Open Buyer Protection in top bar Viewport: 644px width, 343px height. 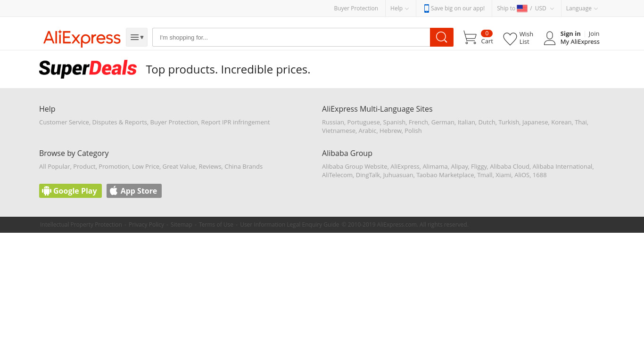(x=356, y=8)
